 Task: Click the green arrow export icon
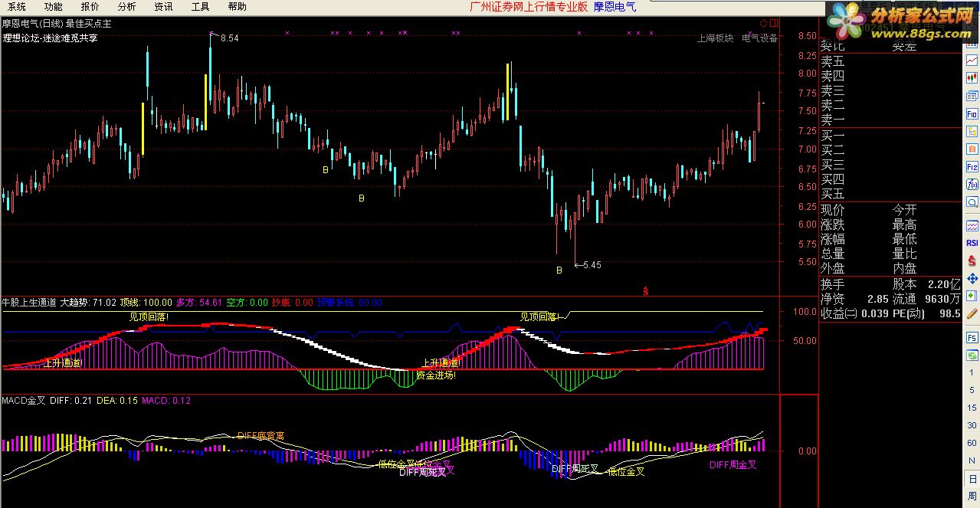tap(972, 296)
